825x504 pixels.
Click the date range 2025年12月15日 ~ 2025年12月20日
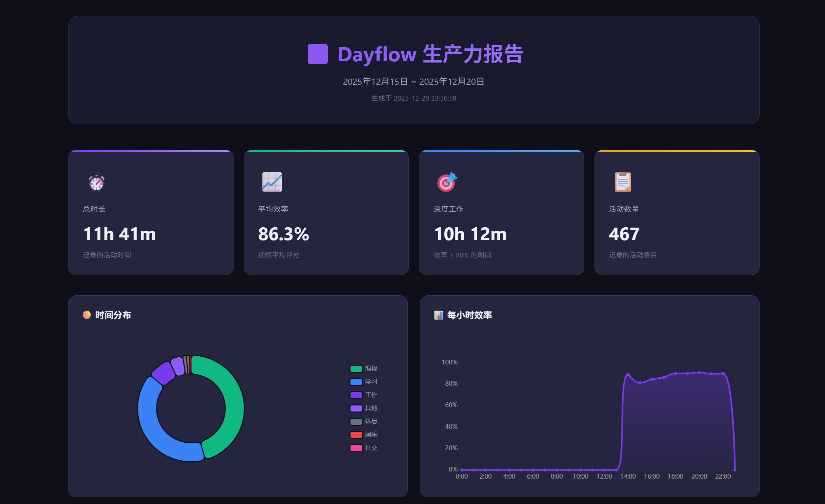414,82
